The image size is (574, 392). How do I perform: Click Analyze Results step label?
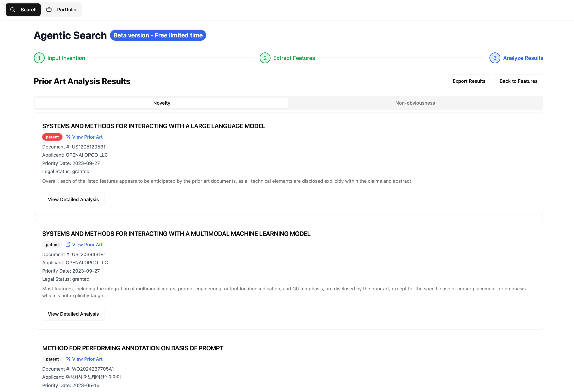[523, 58]
